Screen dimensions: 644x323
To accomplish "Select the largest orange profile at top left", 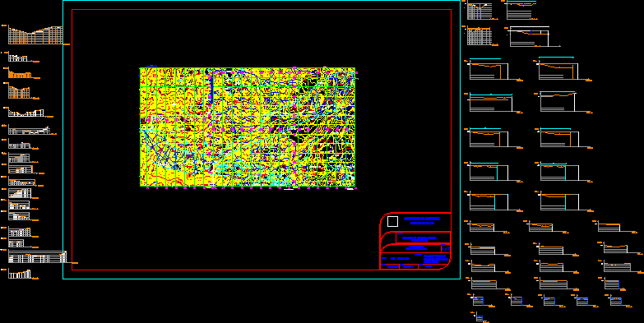I will (x=35, y=35).
